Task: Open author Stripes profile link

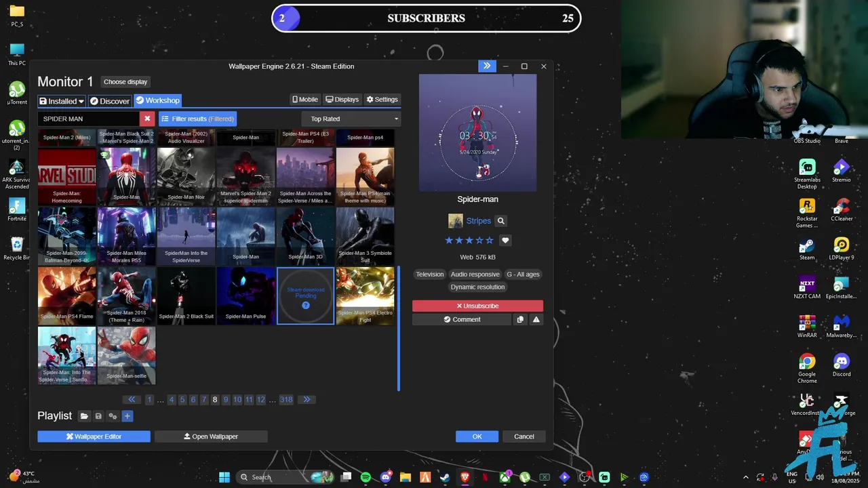Action: point(478,221)
